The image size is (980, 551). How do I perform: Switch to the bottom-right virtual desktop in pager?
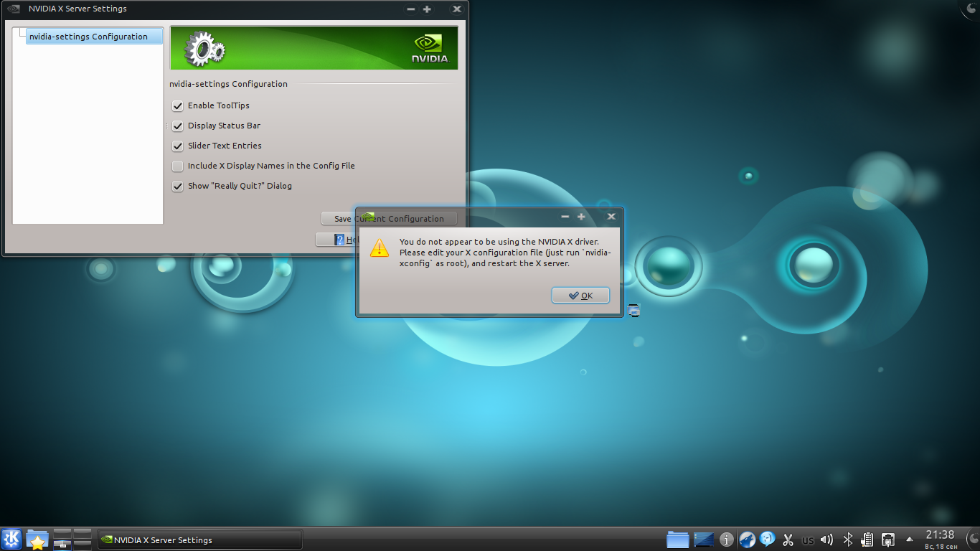pyautogui.click(x=82, y=545)
